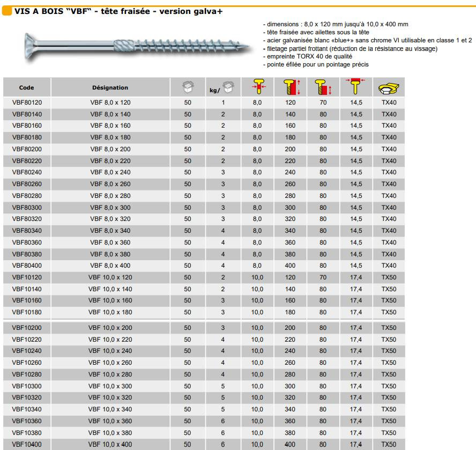Click the kg per box weight icon
Screen dimensions: 476x450
tap(223, 88)
